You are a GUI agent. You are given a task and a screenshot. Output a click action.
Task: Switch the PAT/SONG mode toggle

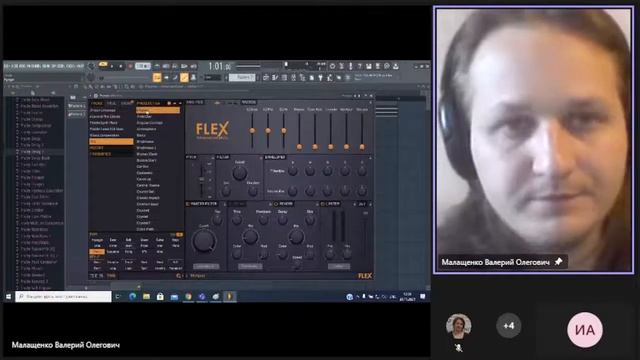pyautogui.click(x=103, y=64)
